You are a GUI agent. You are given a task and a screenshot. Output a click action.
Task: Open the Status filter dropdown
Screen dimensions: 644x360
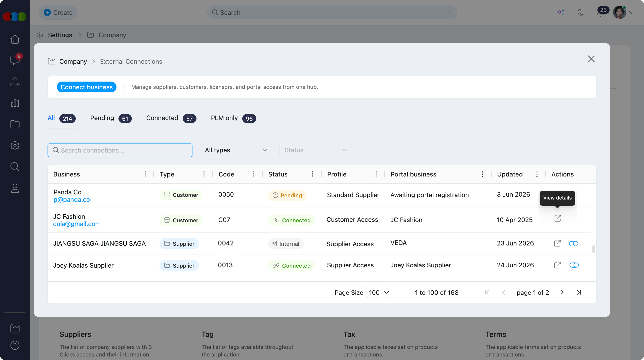click(x=315, y=150)
